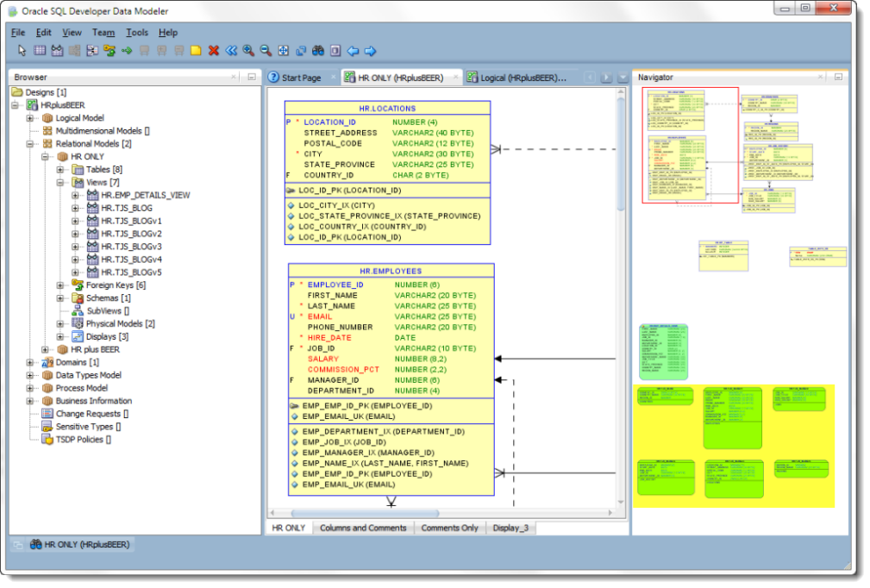Click the double left chevron Engineer icon
The image size is (870, 588).
coord(231,51)
